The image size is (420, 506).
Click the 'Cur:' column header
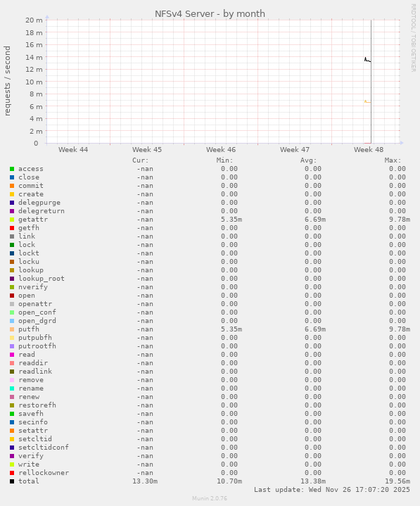pyautogui.click(x=141, y=160)
